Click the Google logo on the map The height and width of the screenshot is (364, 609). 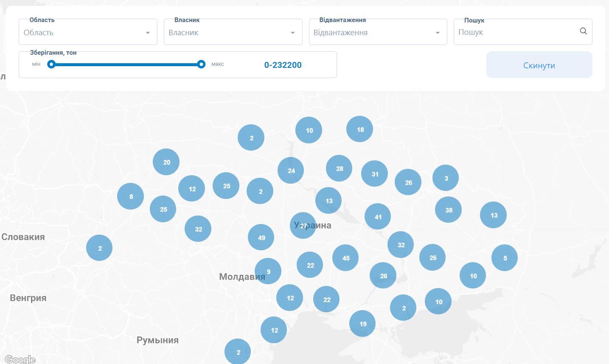pos(20,359)
